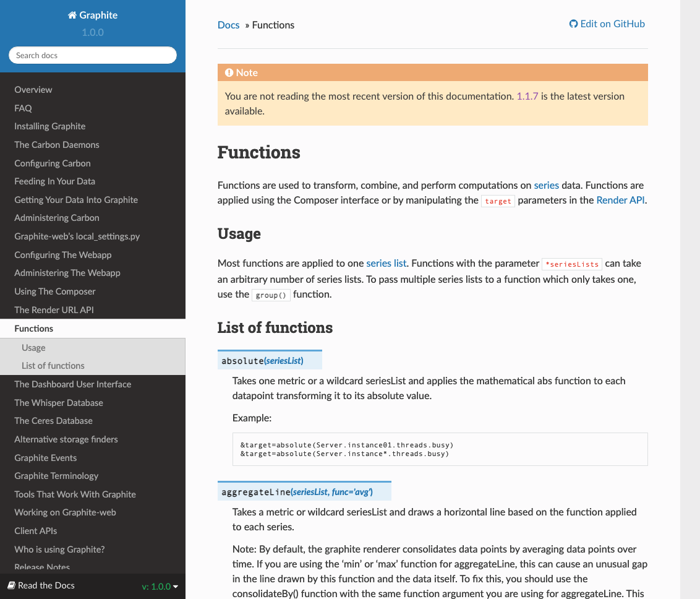This screenshot has width=700, height=599.
Task: Click inside the Search docs field
Action: [x=92, y=55]
